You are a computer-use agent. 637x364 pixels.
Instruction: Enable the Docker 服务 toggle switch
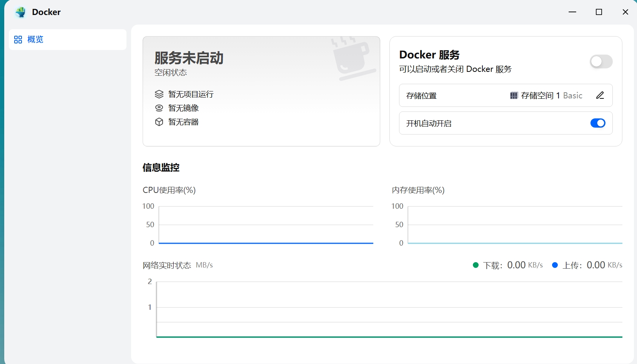point(601,61)
